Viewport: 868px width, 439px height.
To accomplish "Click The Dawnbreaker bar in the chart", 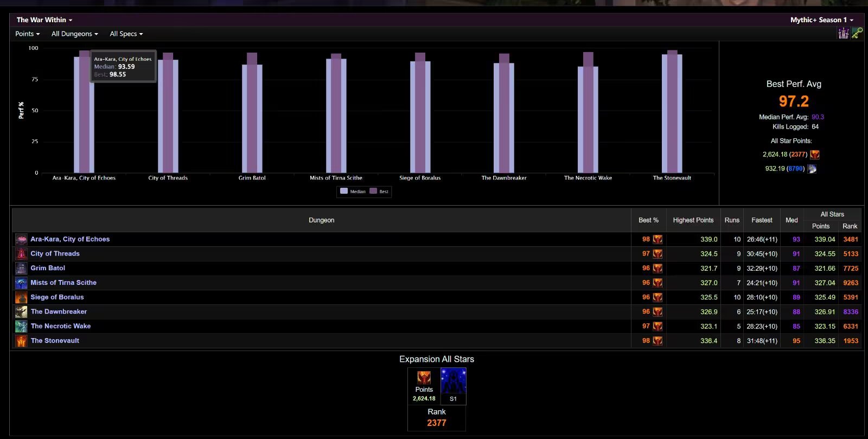I will click(504, 117).
